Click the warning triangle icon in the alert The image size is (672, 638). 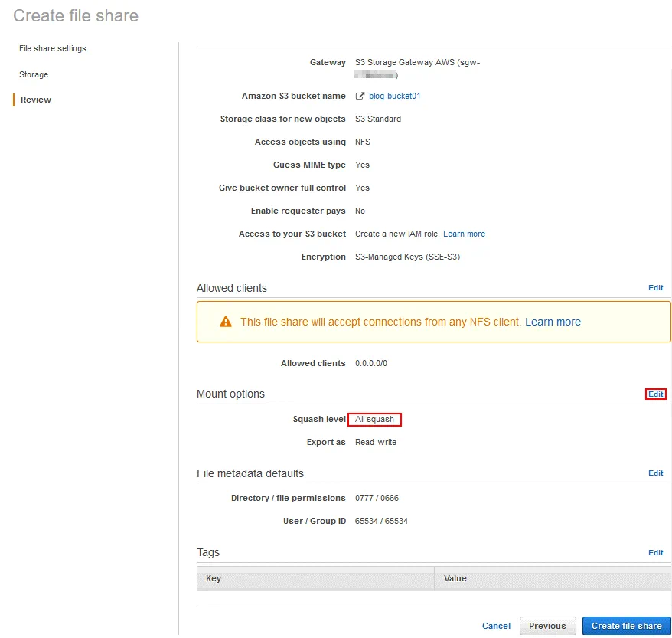click(x=226, y=322)
